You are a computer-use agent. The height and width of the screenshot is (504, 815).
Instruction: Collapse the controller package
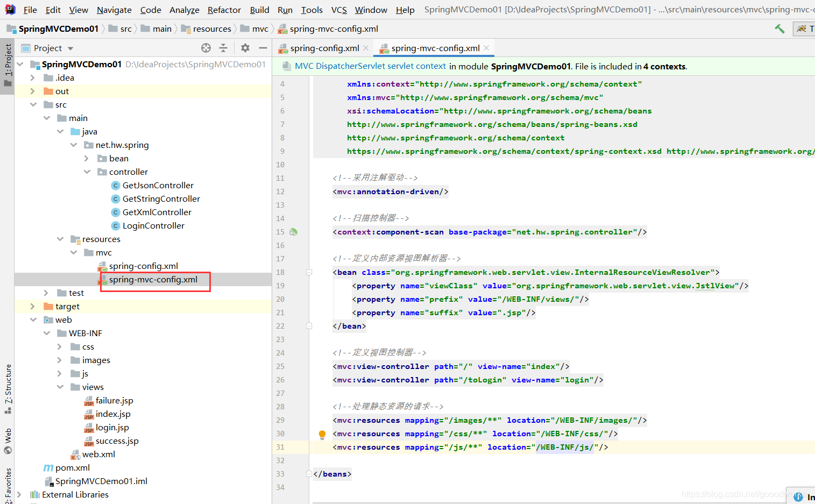[x=87, y=172]
